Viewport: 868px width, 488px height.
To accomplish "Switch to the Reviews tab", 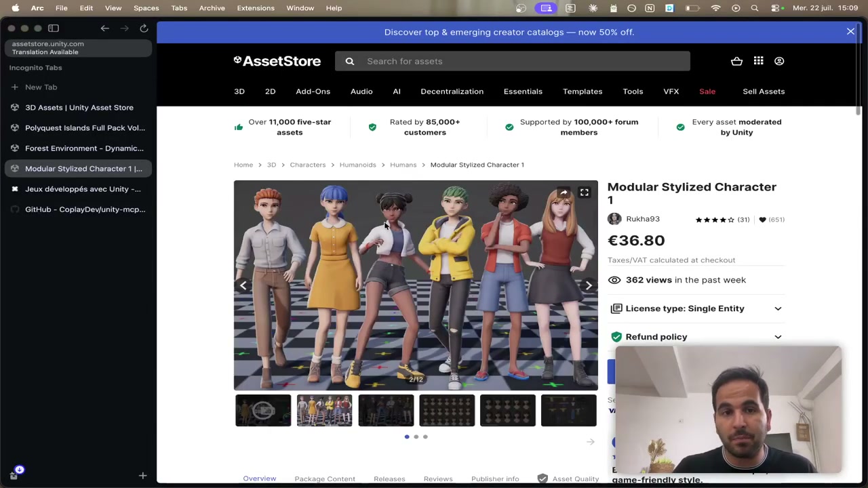I will (x=438, y=479).
